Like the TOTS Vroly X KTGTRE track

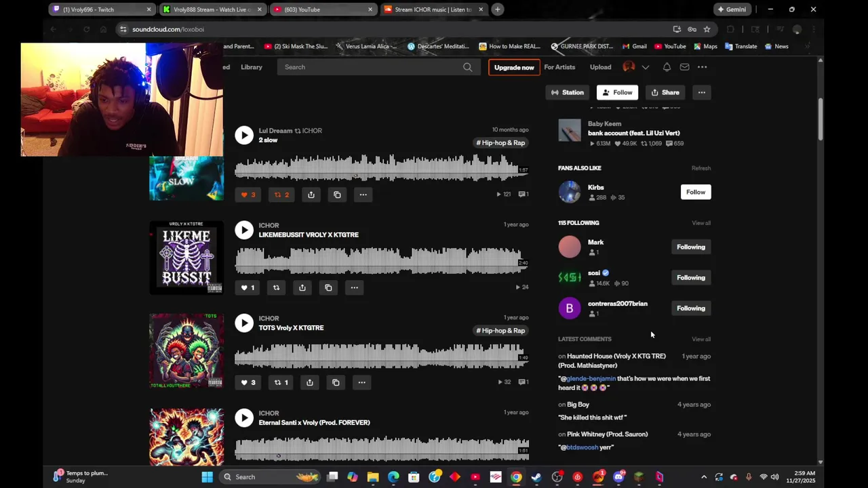248,382
